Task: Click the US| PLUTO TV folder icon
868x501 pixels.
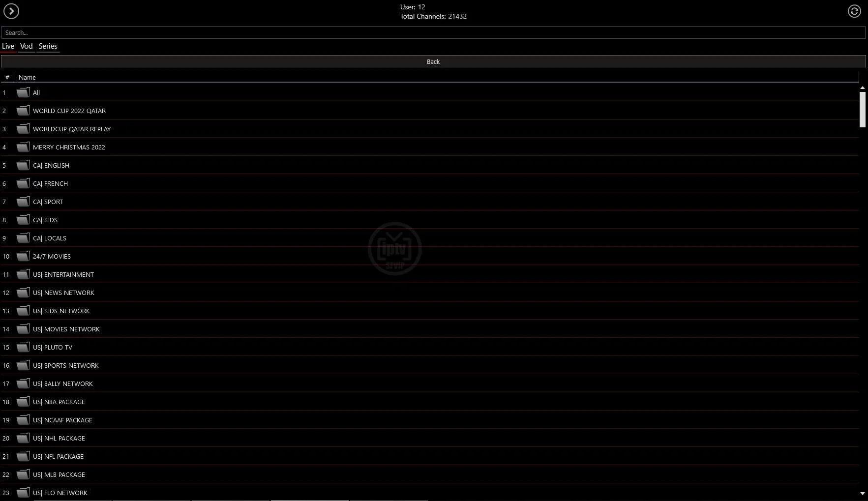Action: 23,347
